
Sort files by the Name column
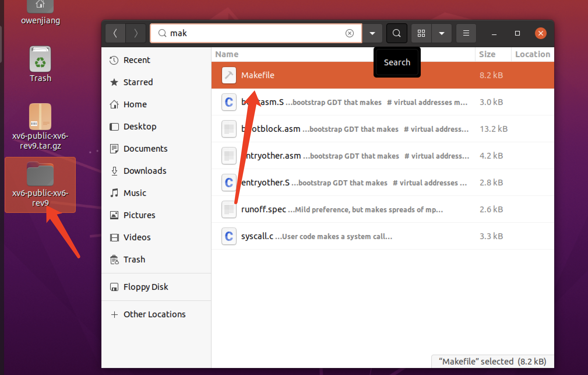pos(227,54)
